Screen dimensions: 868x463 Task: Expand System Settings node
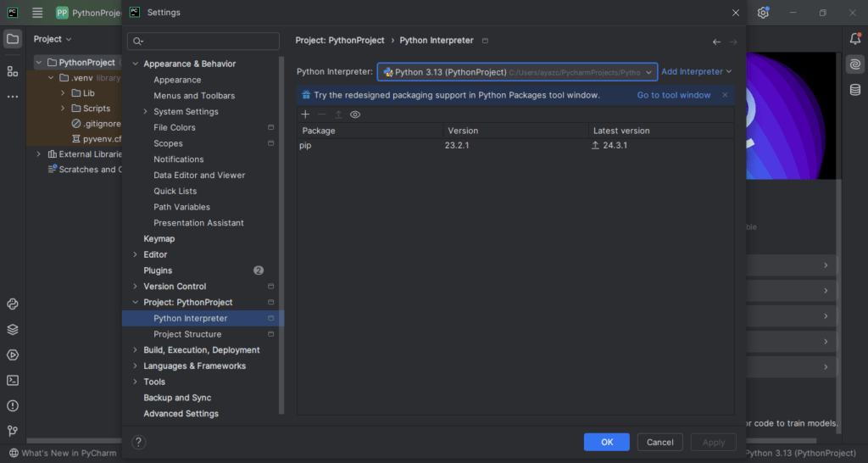146,112
